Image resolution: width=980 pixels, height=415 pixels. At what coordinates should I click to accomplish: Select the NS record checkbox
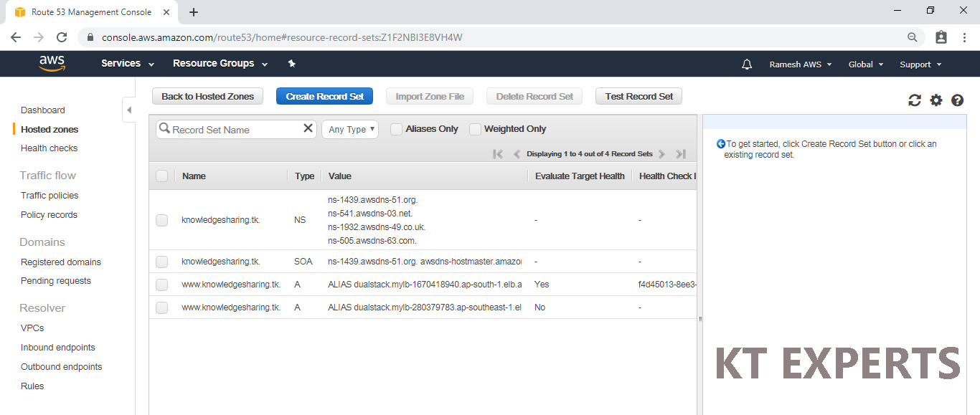161,220
